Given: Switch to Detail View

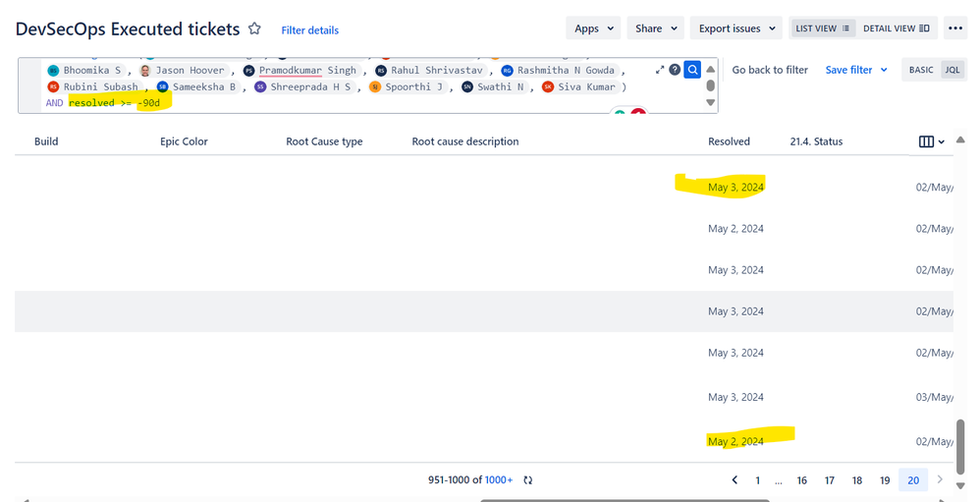Looking at the screenshot, I should 897,28.
